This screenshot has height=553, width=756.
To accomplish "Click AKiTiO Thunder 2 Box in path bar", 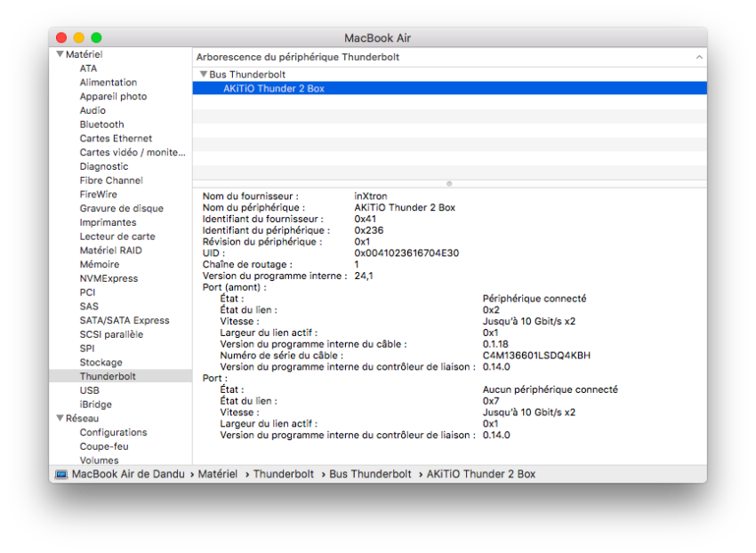I will (x=480, y=474).
